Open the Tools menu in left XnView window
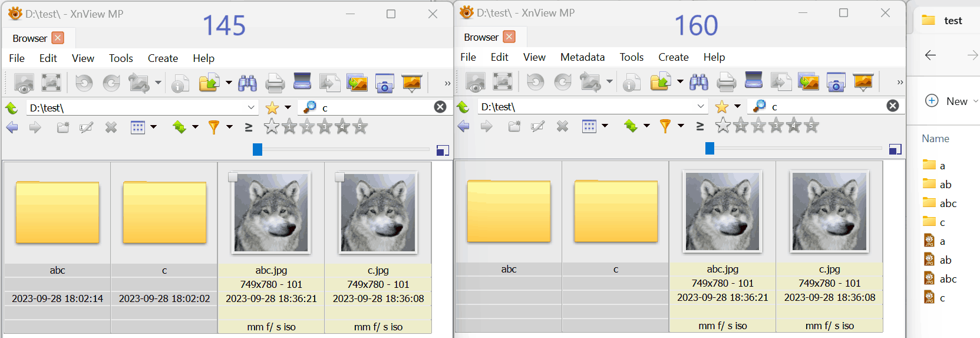Viewport: 980px width, 338px height. tap(121, 58)
